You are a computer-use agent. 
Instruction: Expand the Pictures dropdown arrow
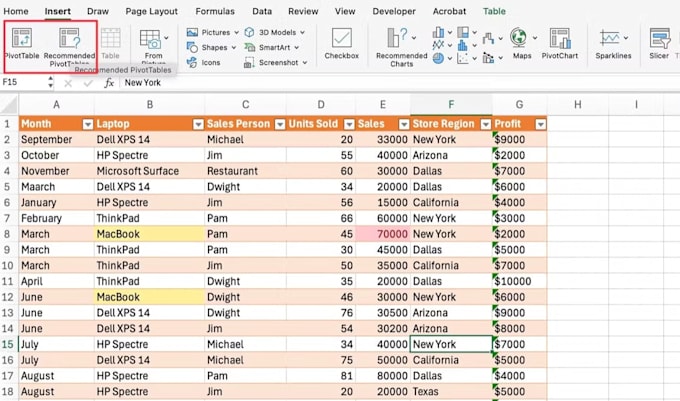[x=236, y=33]
